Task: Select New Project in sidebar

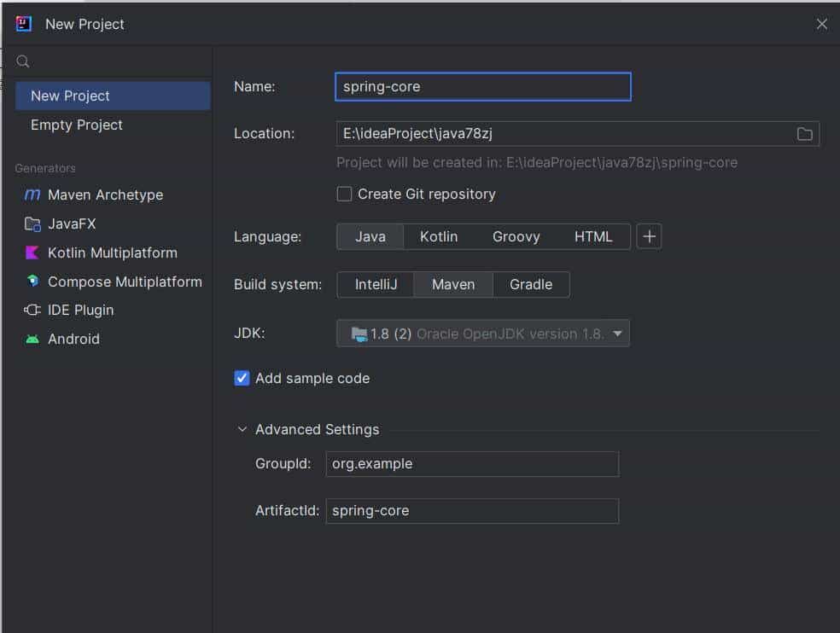Action: 70,96
